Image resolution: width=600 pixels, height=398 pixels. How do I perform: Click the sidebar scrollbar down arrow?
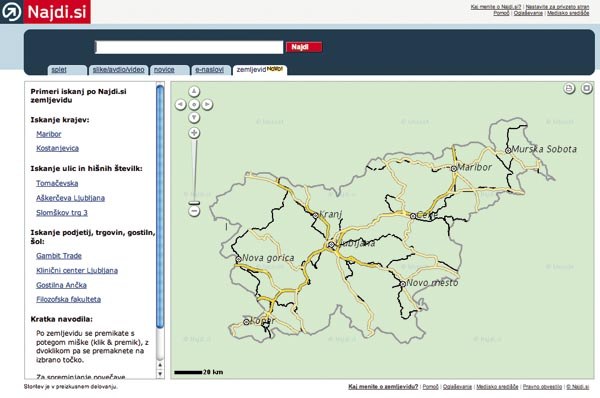(160, 374)
